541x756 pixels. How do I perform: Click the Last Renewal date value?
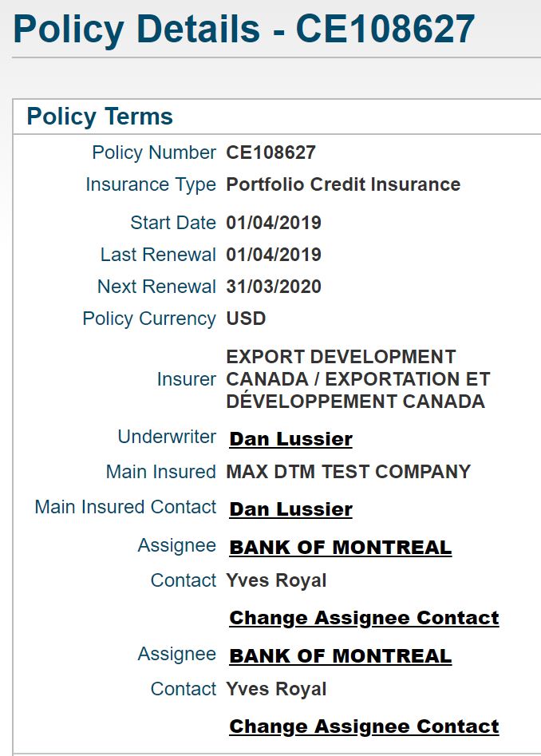pyautogui.click(x=274, y=255)
